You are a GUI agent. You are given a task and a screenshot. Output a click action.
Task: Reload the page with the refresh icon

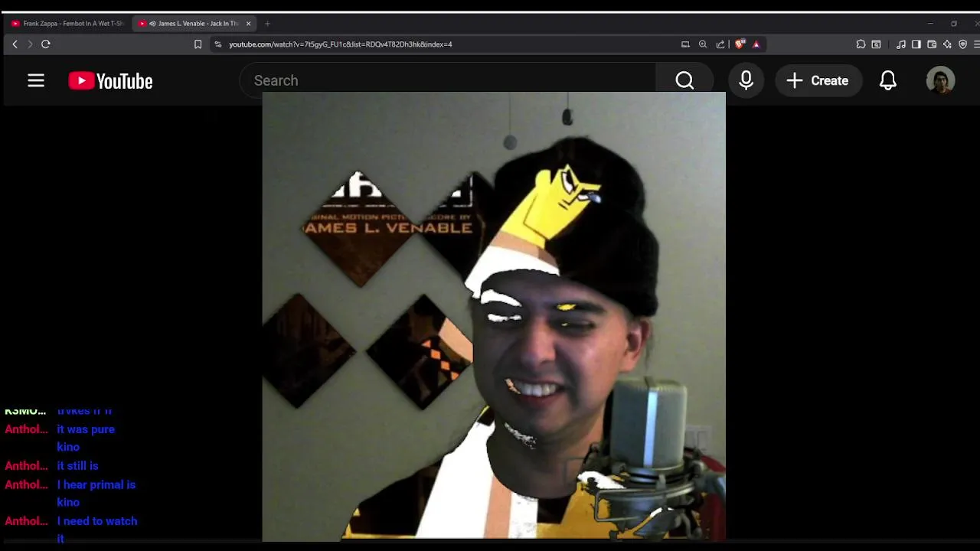tap(46, 44)
